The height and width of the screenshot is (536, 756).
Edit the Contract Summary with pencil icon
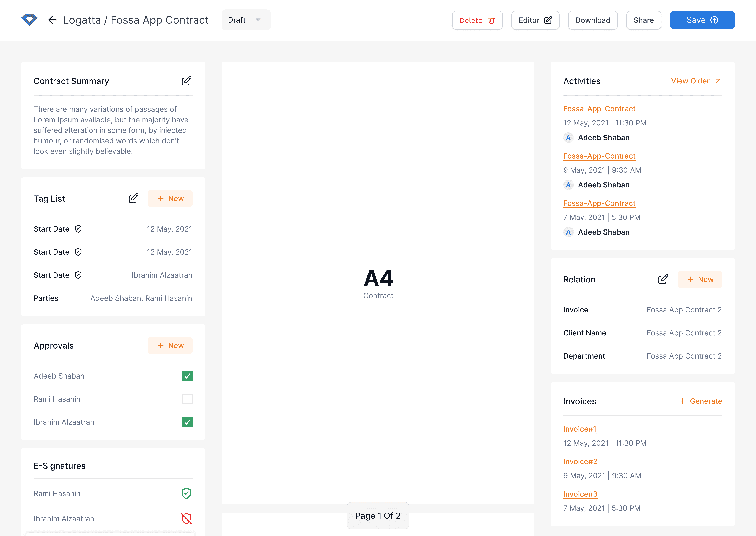click(x=187, y=81)
